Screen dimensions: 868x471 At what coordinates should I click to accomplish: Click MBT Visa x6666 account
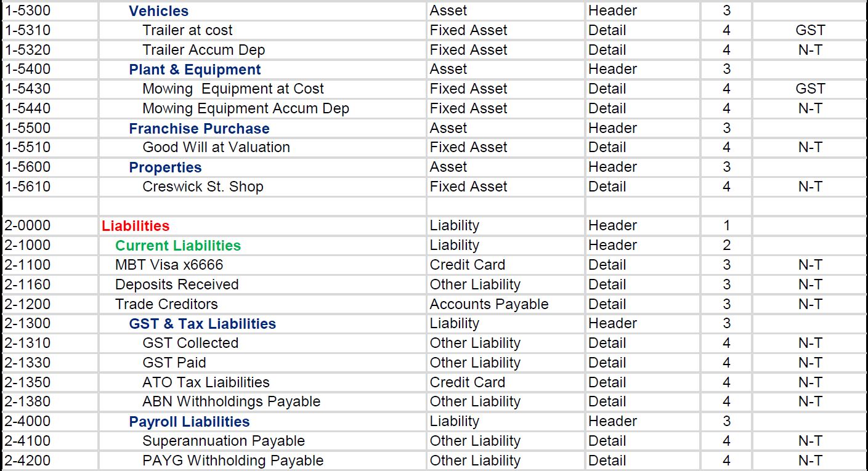coord(169,265)
